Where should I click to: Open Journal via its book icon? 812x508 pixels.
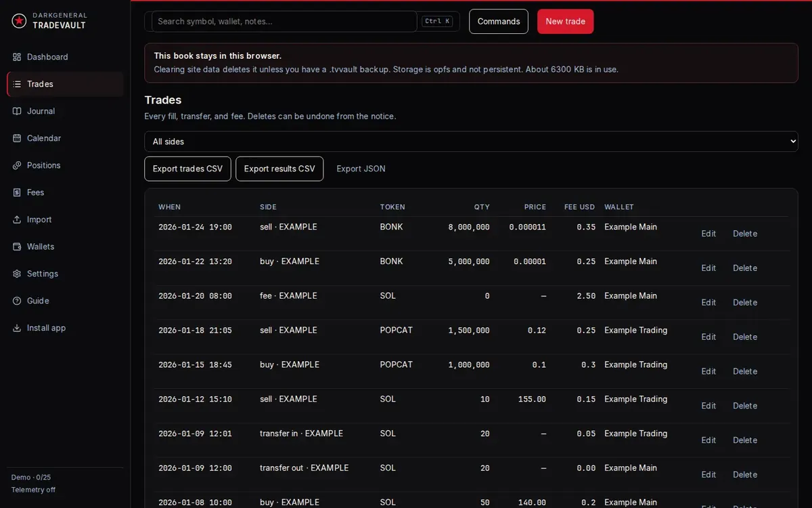pos(17,111)
